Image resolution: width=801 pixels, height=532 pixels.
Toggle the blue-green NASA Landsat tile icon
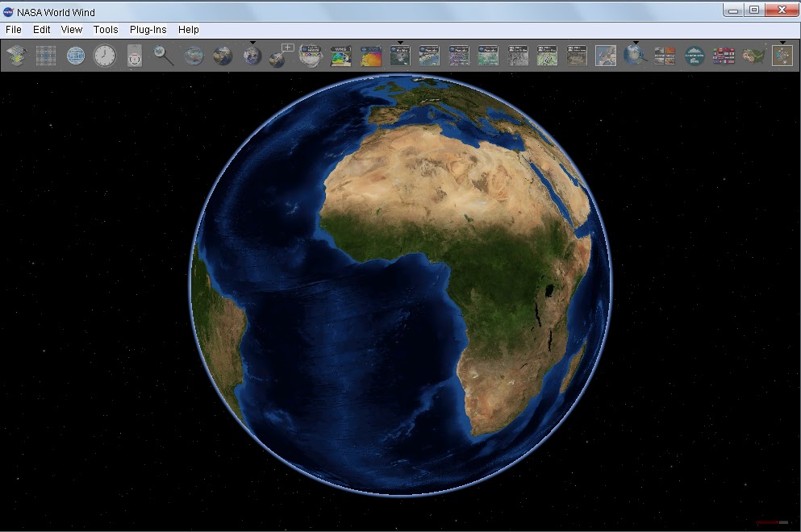(429, 56)
